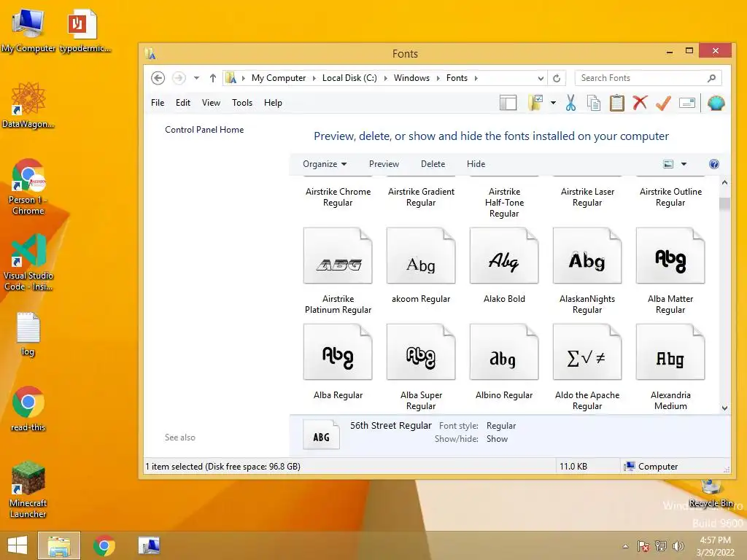Expand the folder options toolbar dropdown arrow

(x=553, y=103)
